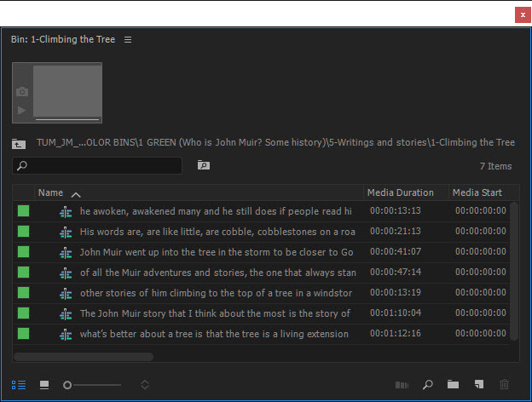Sort by Media Start column
The width and height of the screenshot is (532, 402).
pos(477,192)
